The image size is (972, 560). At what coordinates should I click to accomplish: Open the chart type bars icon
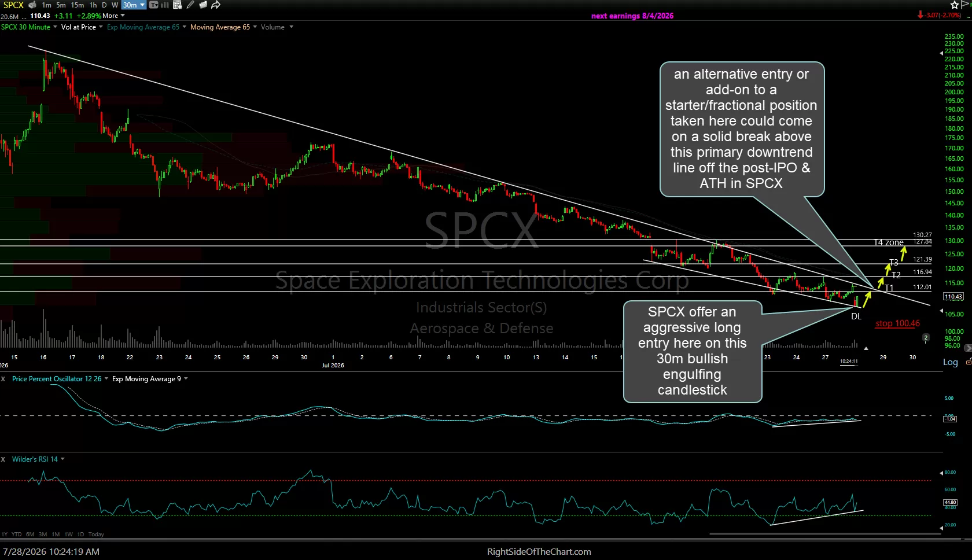point(164,5)
